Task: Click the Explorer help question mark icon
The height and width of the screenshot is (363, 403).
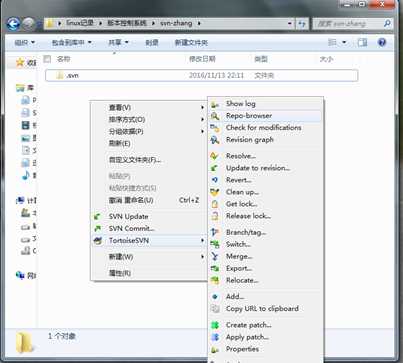Action: (382, 42)
